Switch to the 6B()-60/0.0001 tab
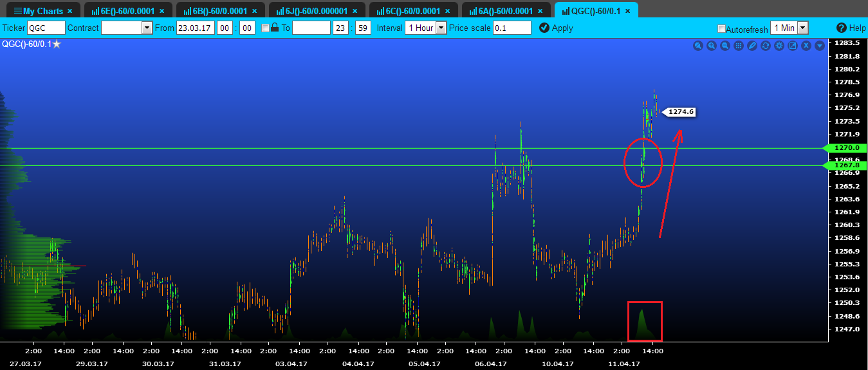Image resolution: width=868 pixels, height=370 pixels. [x=220, y=11]
